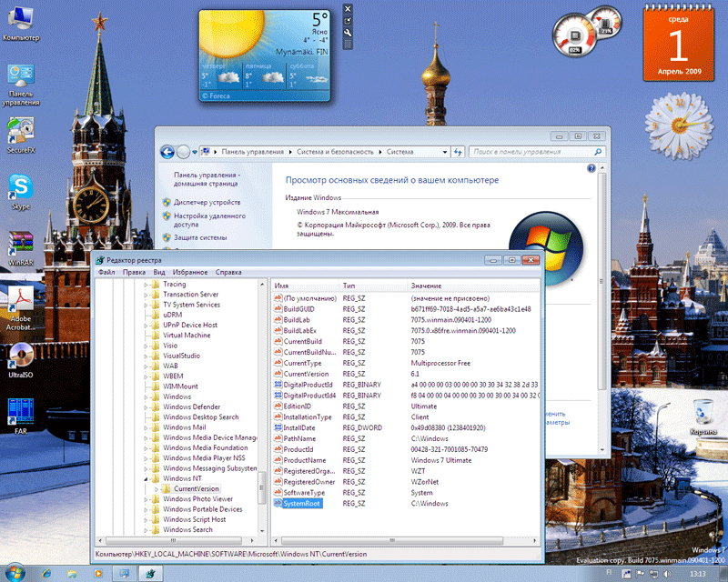Open the Панель управления desktop icon
Image resolution: width=728 pixels, height=582 pixels.
[20, 85]
